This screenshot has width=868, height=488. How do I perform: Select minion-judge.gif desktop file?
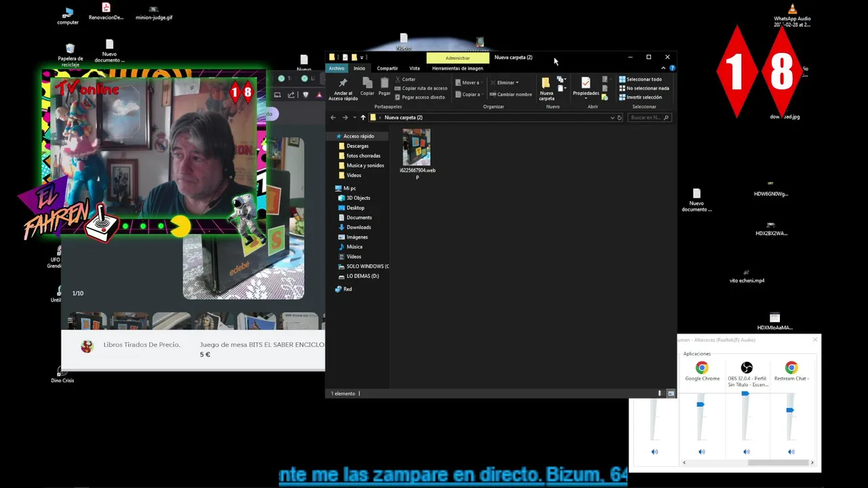(x=153, y=14)
